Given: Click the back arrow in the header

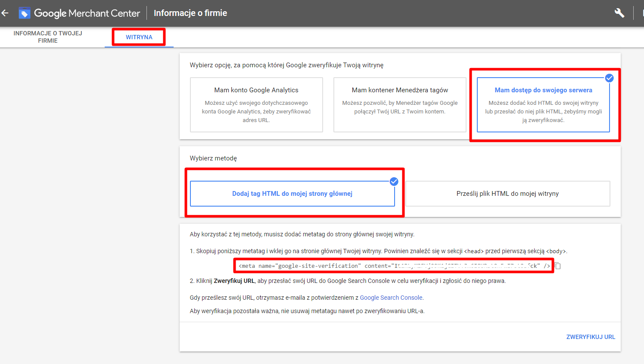Looking at the screenshot, I should 5,13.
